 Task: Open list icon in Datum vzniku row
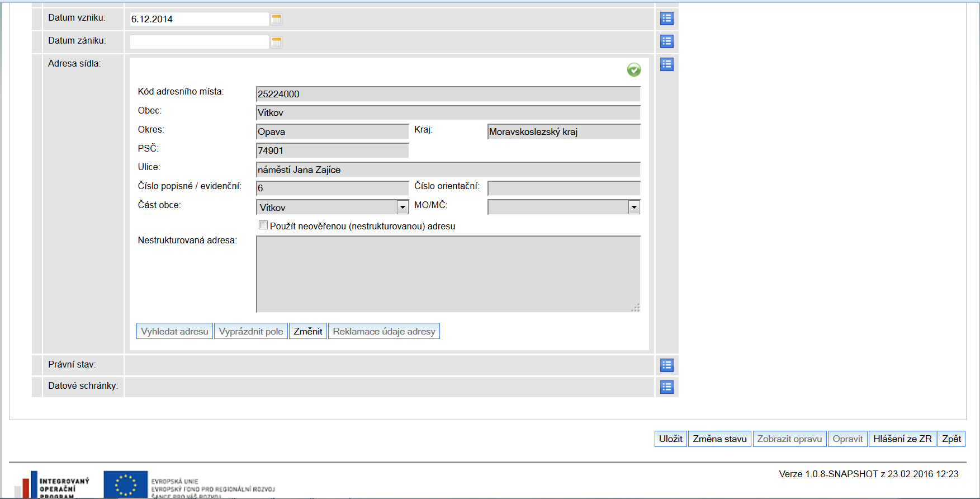point(667,18)
